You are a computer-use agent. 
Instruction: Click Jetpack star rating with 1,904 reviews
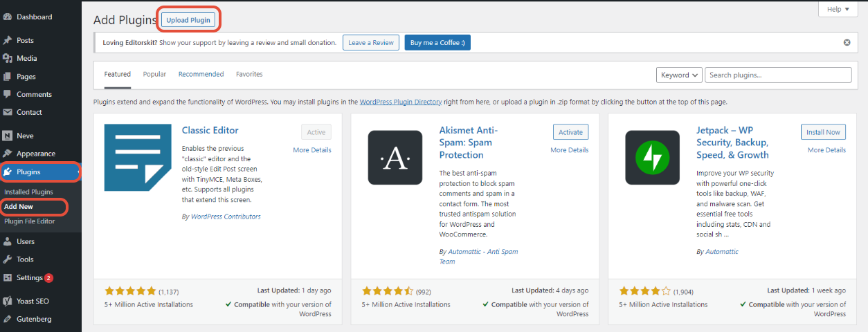(645, 291)
